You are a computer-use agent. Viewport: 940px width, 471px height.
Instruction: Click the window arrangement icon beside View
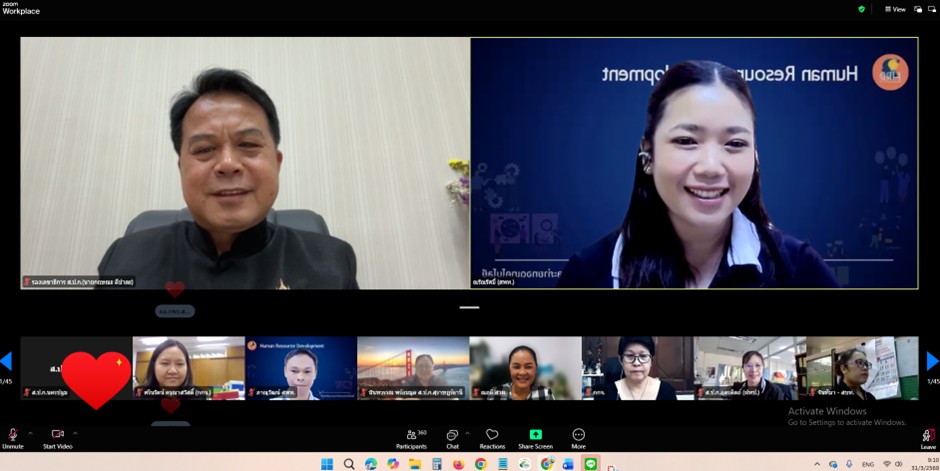(x=918, y=9)
